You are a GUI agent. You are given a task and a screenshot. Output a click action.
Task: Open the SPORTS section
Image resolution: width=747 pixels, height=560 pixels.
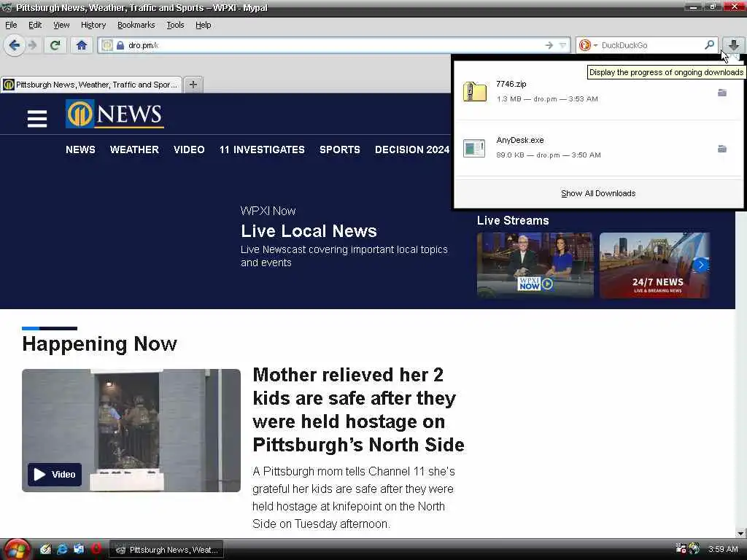point(340,149)
